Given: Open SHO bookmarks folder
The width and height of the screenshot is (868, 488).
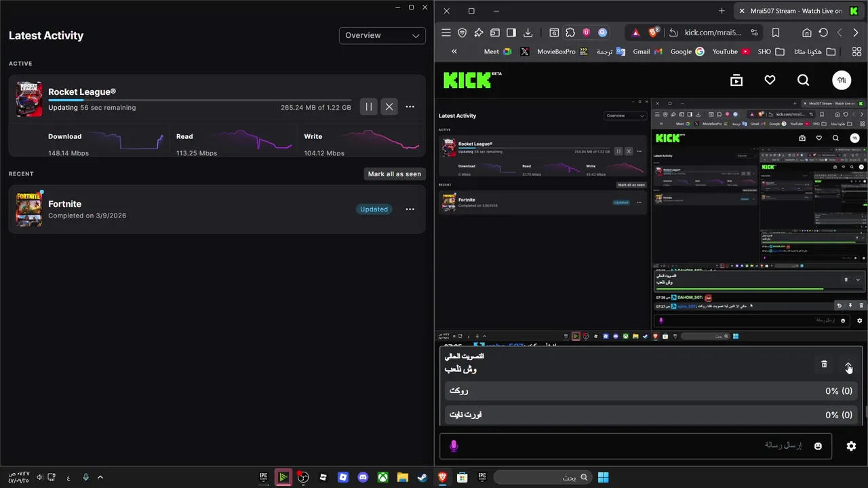Looking at the screenshot, I should (x=771, y=52).
